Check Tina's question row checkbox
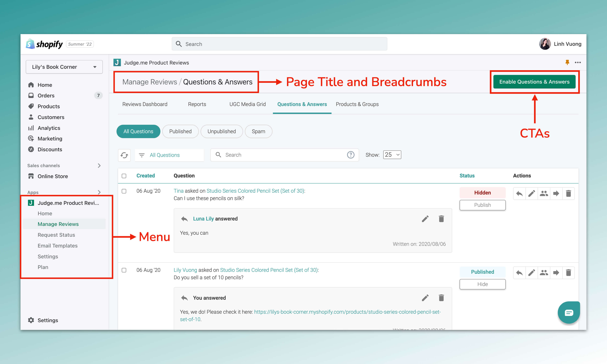The height and width of the screenshot is (364, 607). [x=124, y=191]
